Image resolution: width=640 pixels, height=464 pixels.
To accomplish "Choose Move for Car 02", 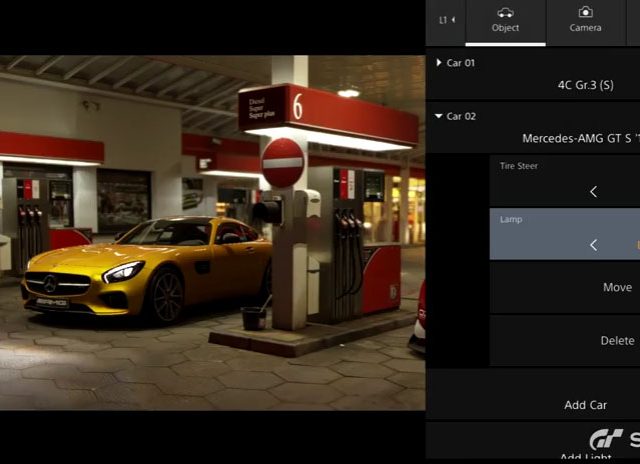I will tap(617, 287).
